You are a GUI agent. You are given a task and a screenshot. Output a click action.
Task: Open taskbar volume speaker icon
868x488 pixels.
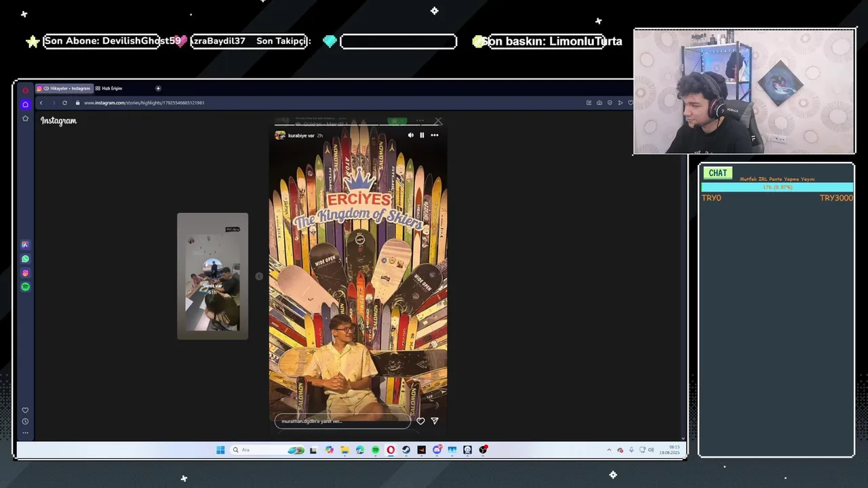(651, 449)
